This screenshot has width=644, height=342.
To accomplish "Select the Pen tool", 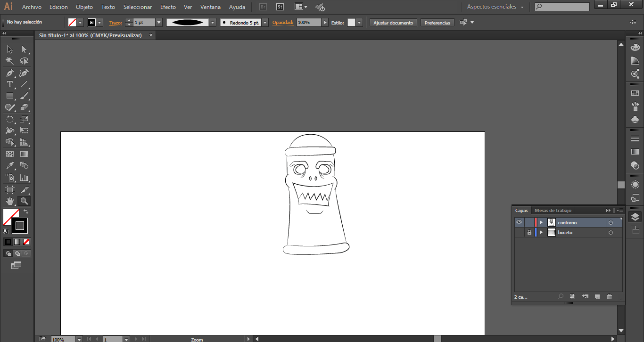I will (x=9, y=73).
